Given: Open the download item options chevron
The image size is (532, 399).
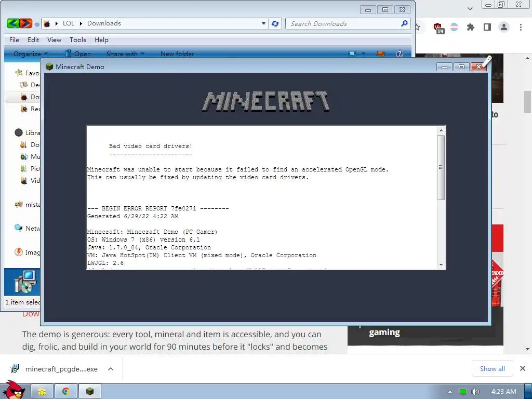Looking at the screenshot, I should (x=111, y=369).
